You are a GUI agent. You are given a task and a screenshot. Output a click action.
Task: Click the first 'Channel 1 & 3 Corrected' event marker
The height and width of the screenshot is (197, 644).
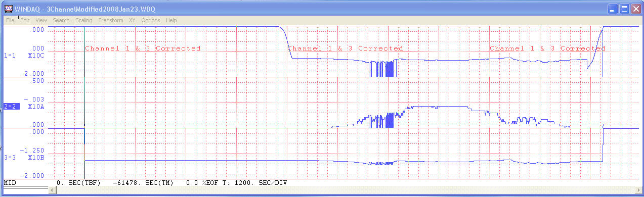(x=143, y=48)
